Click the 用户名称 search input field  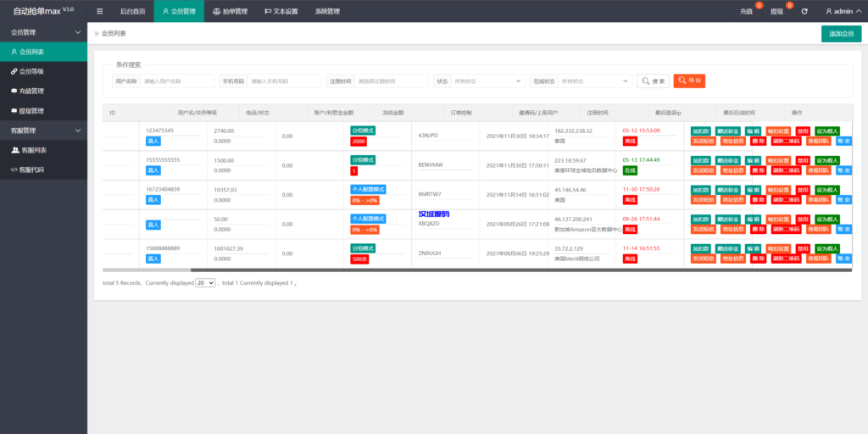click(177, 81)
